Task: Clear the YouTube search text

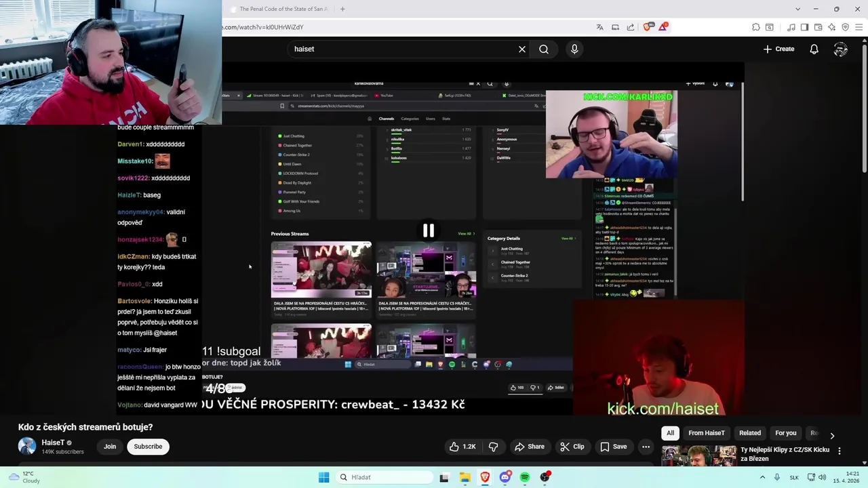Action: click(x=522, y=49)
